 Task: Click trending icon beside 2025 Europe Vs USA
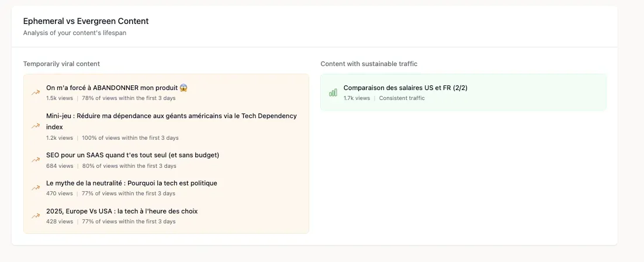click(x=36, y=216)
